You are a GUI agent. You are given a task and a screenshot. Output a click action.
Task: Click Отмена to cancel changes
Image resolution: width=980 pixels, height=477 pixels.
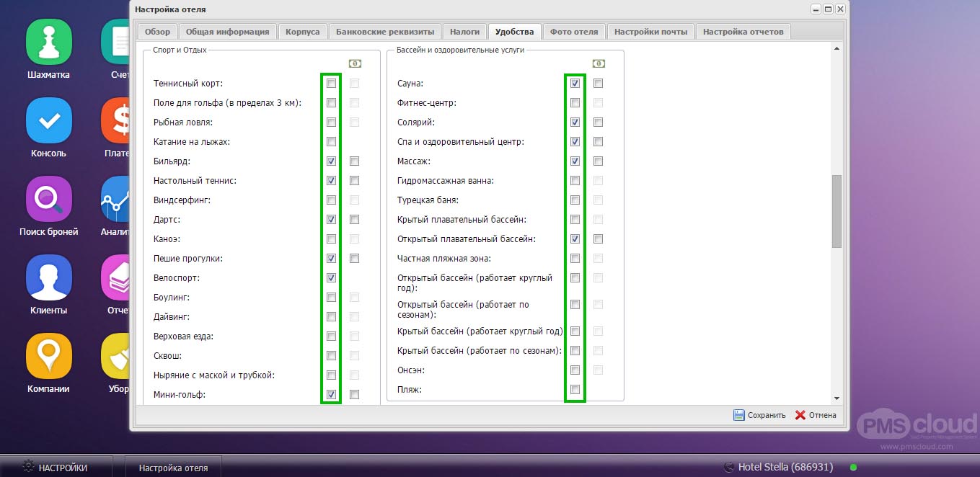pyautogui.click(x=816, y=415)
